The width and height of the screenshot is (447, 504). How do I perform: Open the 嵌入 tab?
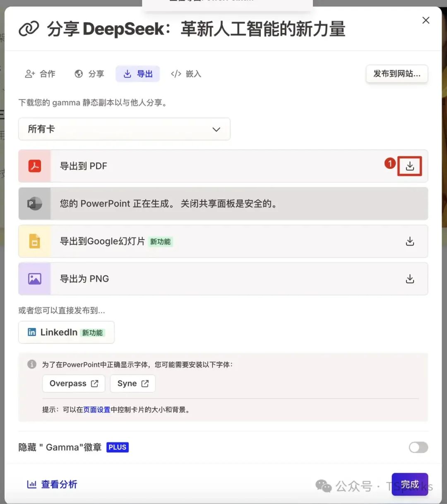tap(186, 74)
